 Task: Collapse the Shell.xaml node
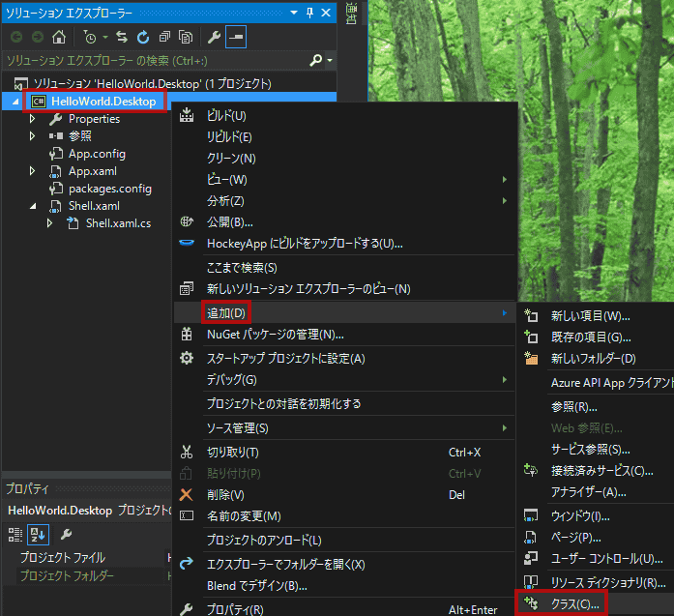[33, 206]
